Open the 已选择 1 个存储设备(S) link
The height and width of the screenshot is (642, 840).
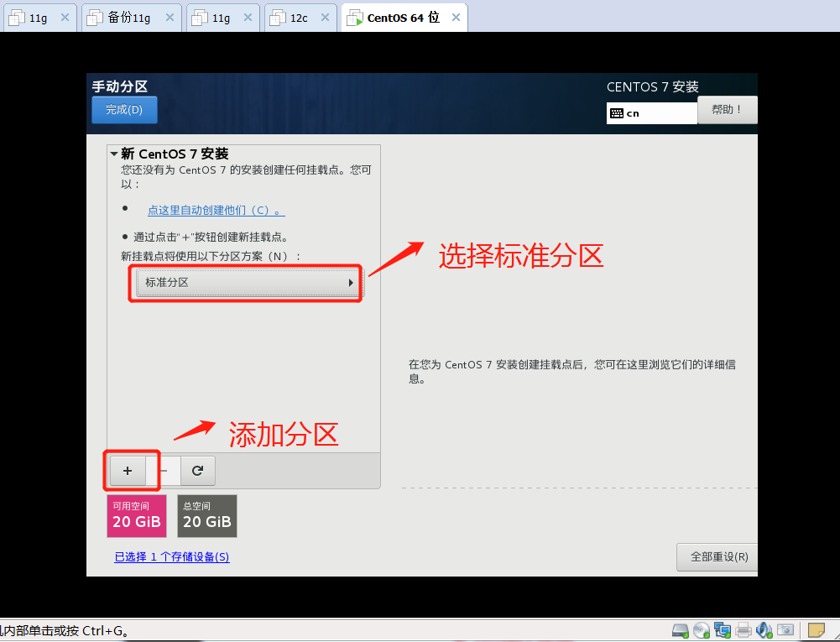coord(172,556)
